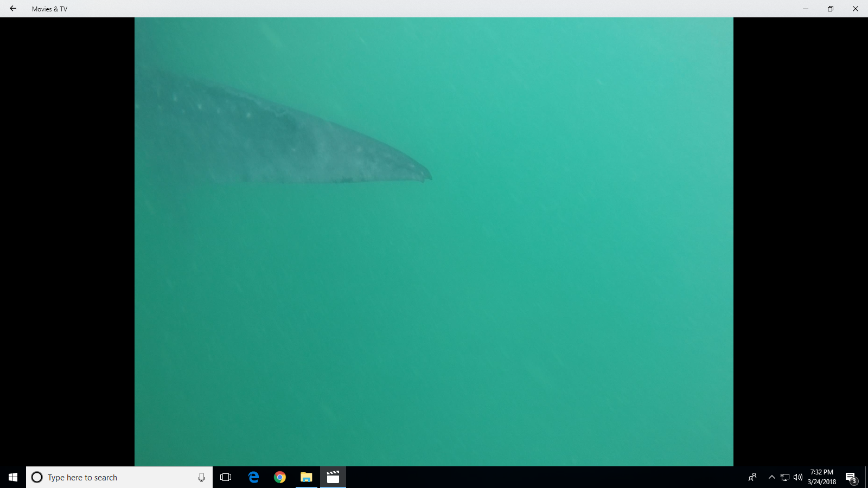Select the Movies & TV taskbar icon
This screenshot has height=488, width=868.
click(x=333, y=477)
